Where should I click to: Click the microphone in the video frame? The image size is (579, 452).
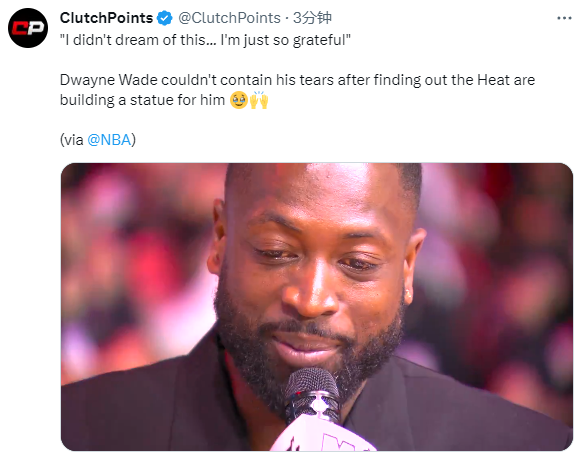[x=313, y=397]
